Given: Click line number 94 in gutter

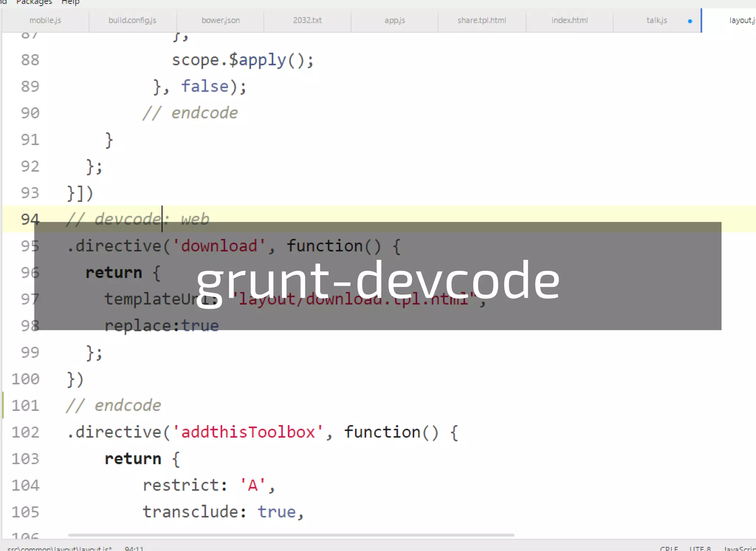Looking at the screenshot, I should [x=30, y=219].
